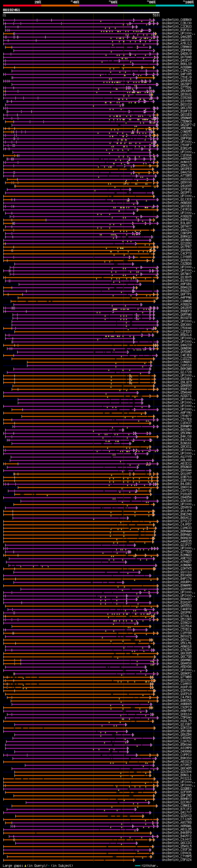Select hit label UniRef100_Q9VE45
Screen dimensions: 197x868
pyautogui.click(x=177, y=81)
